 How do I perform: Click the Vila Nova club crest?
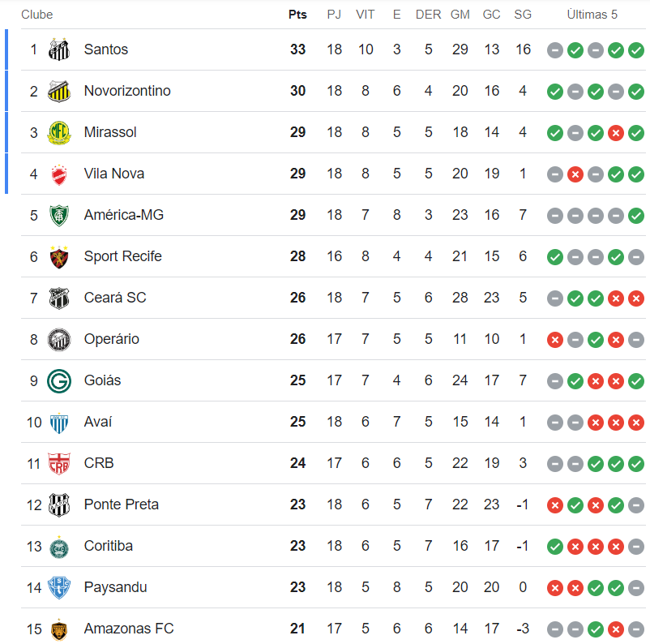[59, 174]
